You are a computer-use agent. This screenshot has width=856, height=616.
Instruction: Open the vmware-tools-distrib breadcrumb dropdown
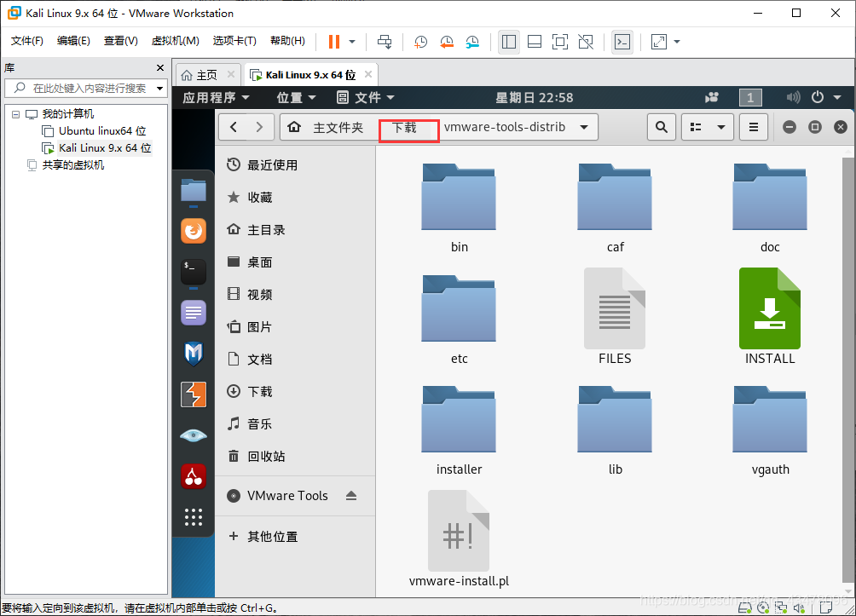(x=584, y=126)
